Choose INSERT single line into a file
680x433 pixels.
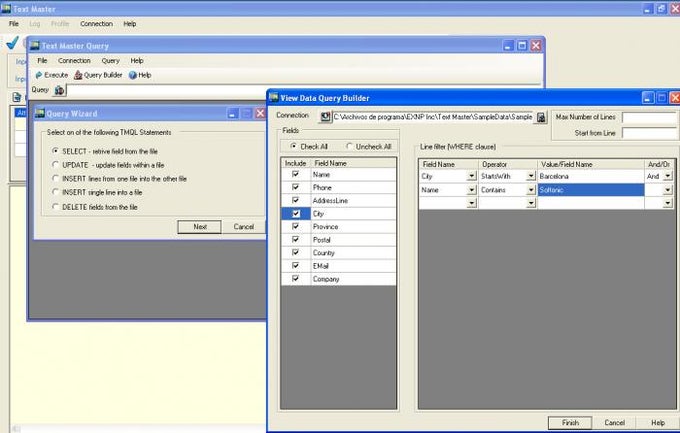tap(55, 192)
